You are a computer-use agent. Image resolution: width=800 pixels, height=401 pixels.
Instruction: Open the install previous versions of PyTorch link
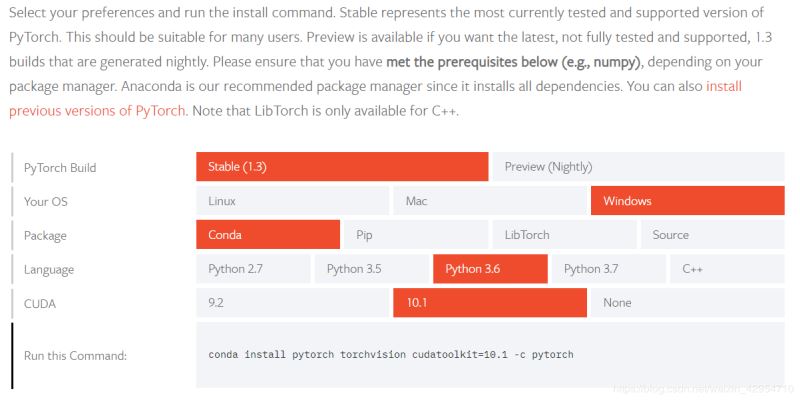pos(723,87)
